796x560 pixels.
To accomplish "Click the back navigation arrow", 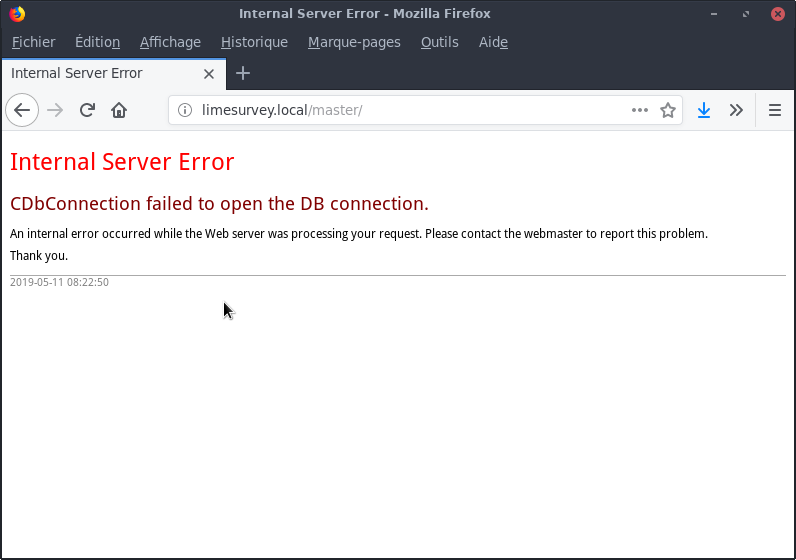I will 22,110.
